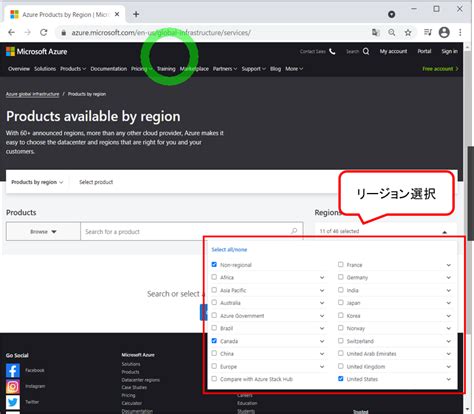Viewport: 474px width, 414px height.
Task: Click the zoom magnifier icon in address bar
Action: pyautogui.click(x=392, y=32)
